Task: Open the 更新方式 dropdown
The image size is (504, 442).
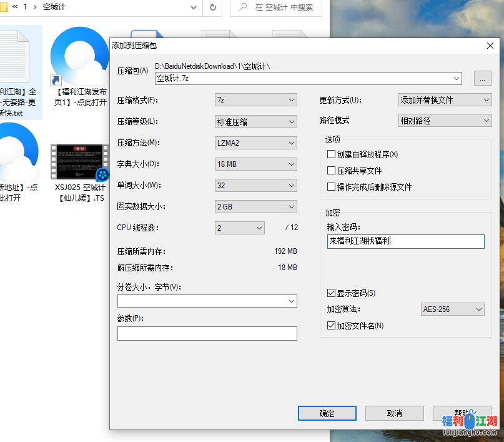Action: [x=445, y=100]
